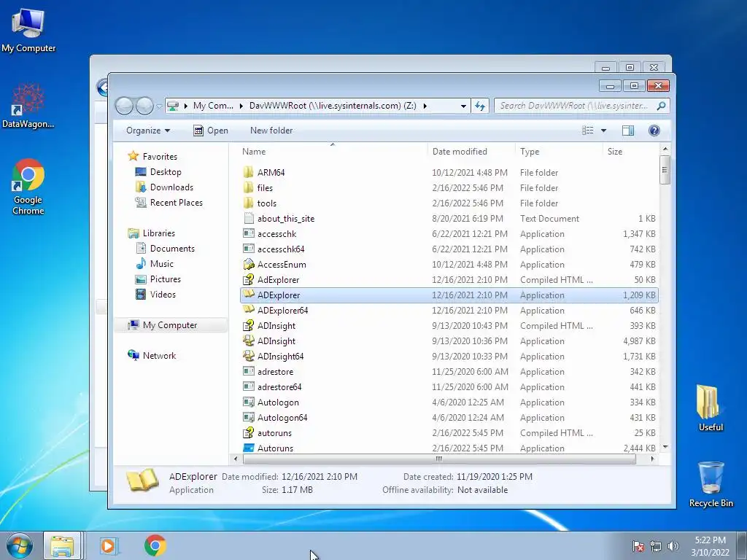The width and height of the screenshot is (747, 560).
Task: Open the Recycle Bin desktop icon
Action: [x=711, y=484]
